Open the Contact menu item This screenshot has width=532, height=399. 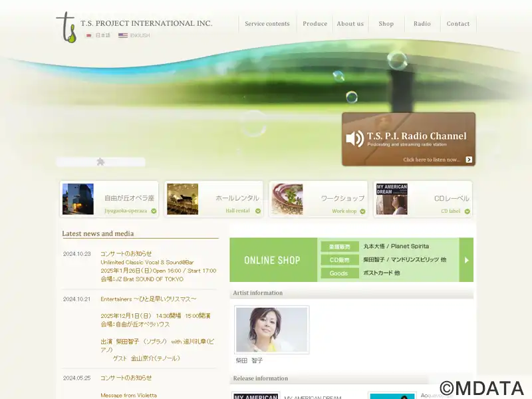click(458, 24)
